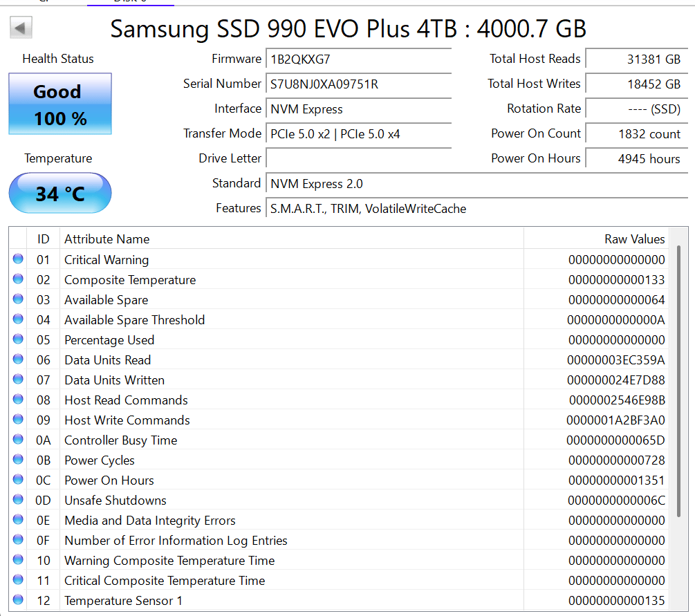Open the Good 100 % health status button

click(60, 104)
